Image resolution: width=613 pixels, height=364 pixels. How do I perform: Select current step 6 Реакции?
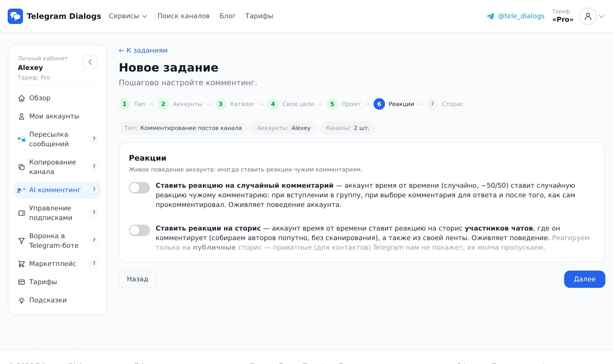point(394,104)
